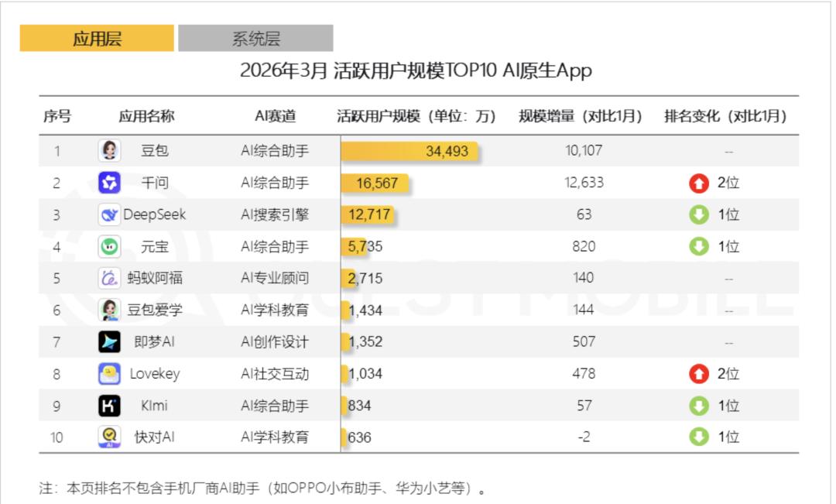The image size is (836, 504).
Task: Click AI专业顾问 category in 蚂蚁阿福 row
Action: pyautogui.click(x=275, y=278)
